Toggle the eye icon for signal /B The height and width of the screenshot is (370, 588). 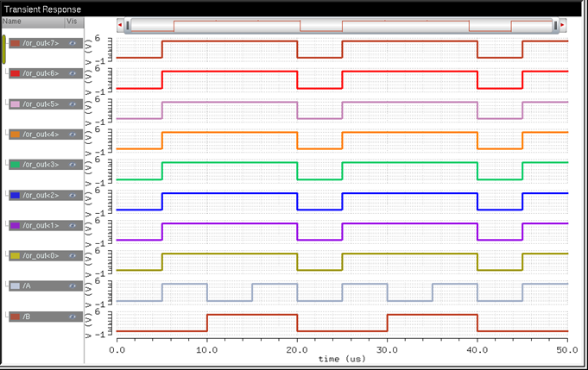tap(73, 317)
